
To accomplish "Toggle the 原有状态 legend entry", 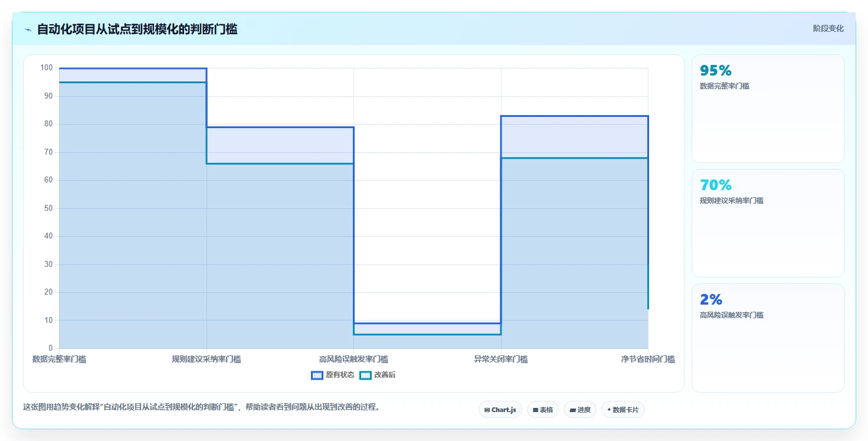I will [x=333, y=375].
